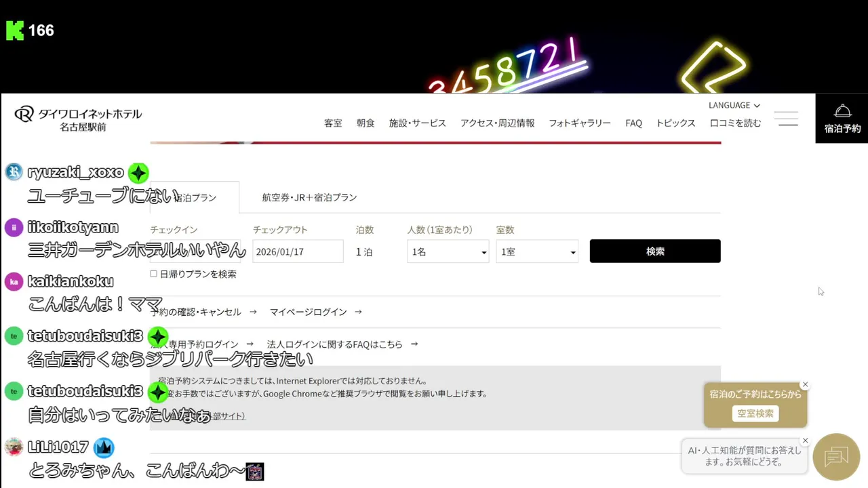Open the 室数 1室 dropdown
868x488 pixels.
coord(537,251)
